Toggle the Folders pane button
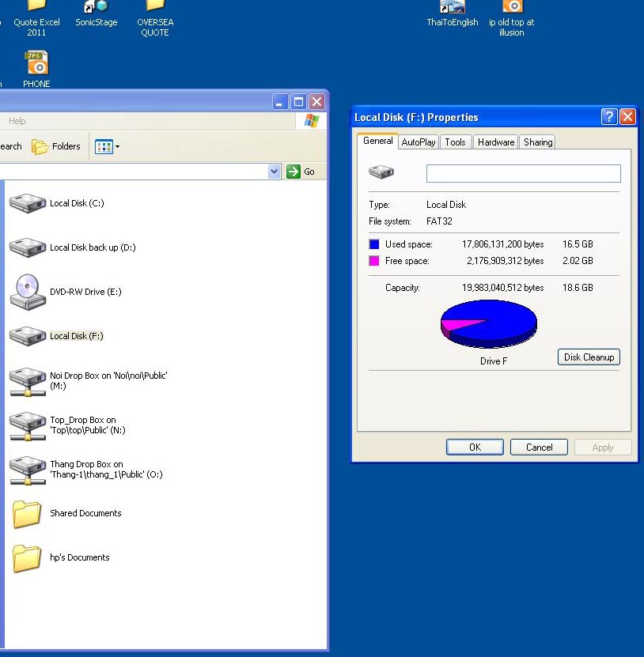 pyautogui.click(x=56, y=146)
